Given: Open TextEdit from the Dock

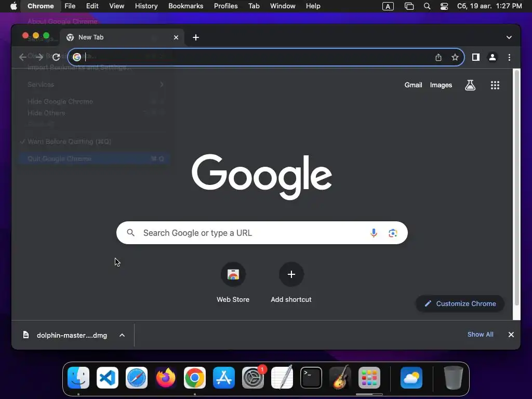Looking at the screenshot, I should (282, 378).
